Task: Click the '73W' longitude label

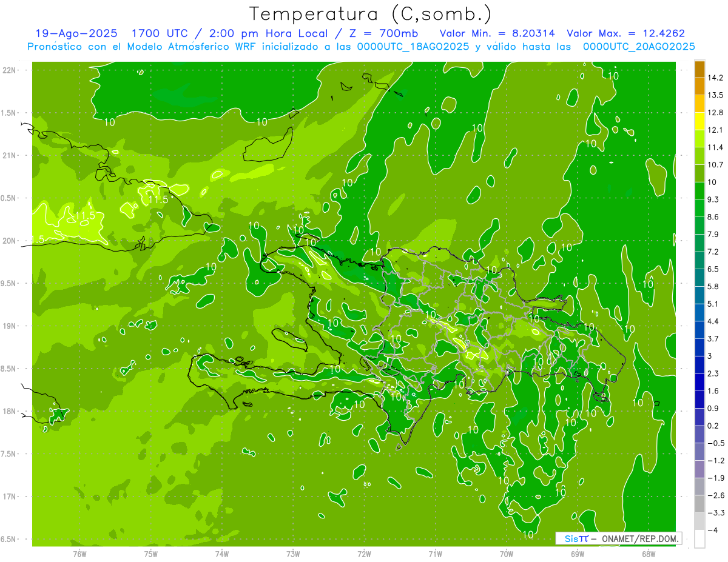Action: (293, 554)
